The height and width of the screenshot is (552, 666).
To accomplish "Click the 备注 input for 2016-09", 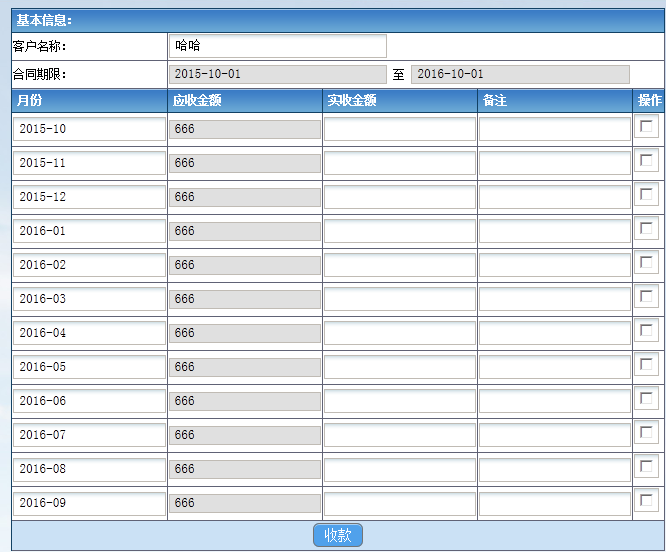I will tap(555, 503).
